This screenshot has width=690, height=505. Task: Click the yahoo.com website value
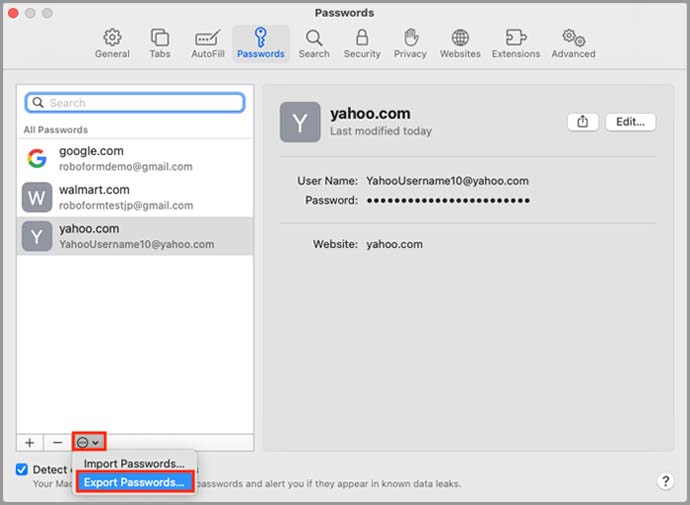(394, 244)
